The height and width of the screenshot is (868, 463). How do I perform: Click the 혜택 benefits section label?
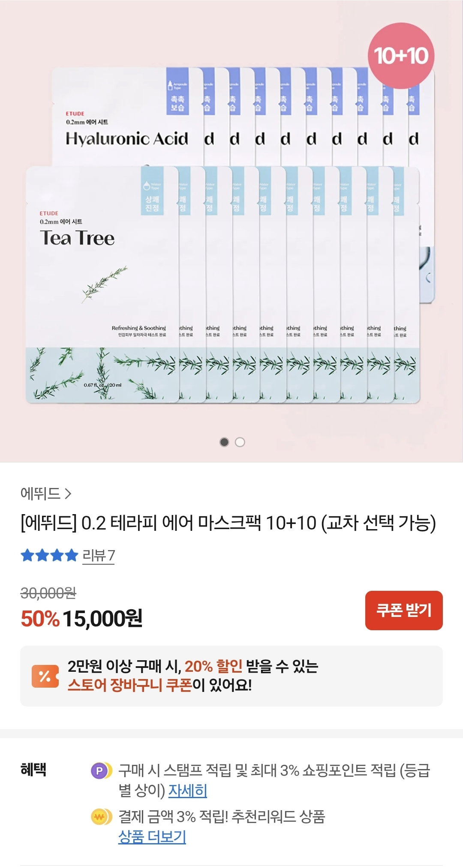tap(33, 769)
